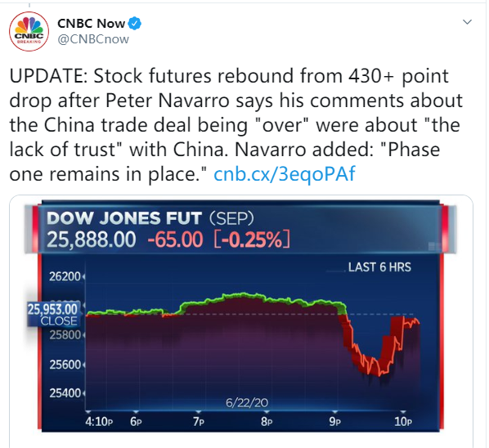Click the 25,953.00 CLOSE price label

click(52, 315)
